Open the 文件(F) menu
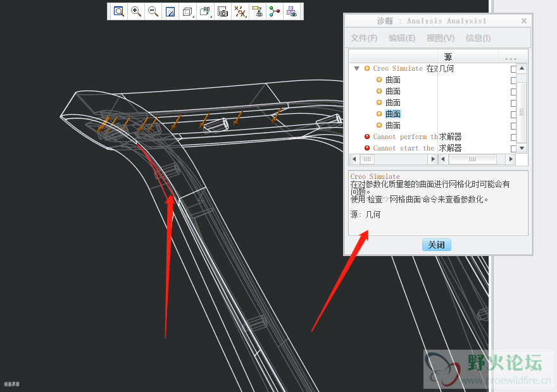The image size is (557, 392). point(364,38)
